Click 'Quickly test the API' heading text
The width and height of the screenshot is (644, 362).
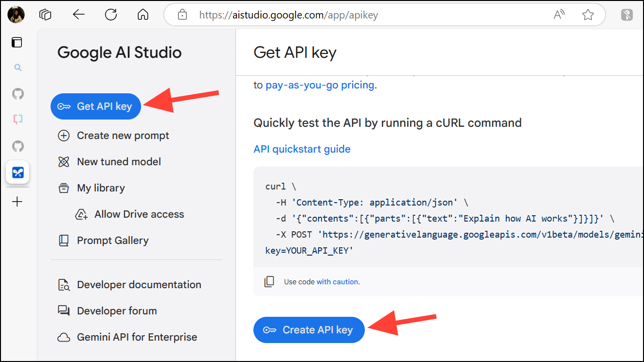[388, 123]
